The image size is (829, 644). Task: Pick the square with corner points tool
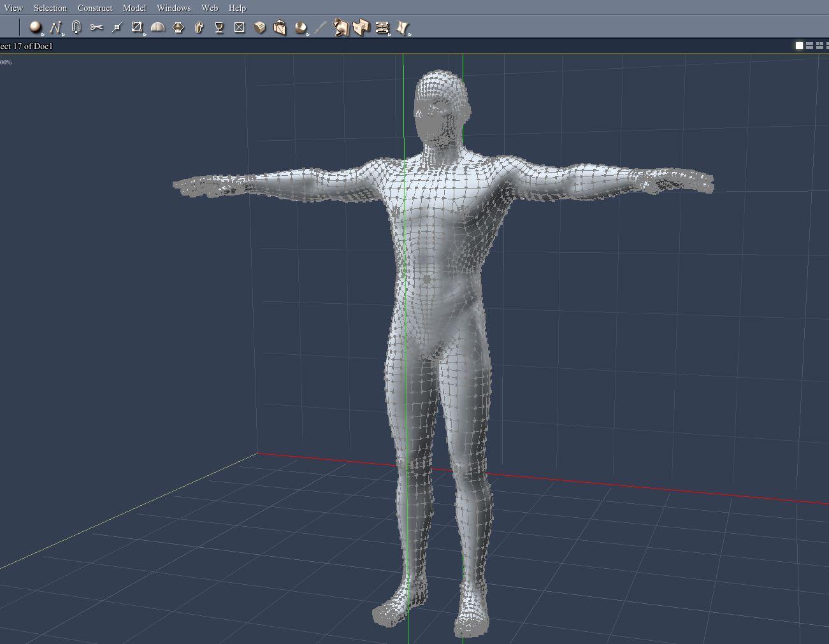click(137, 27)
